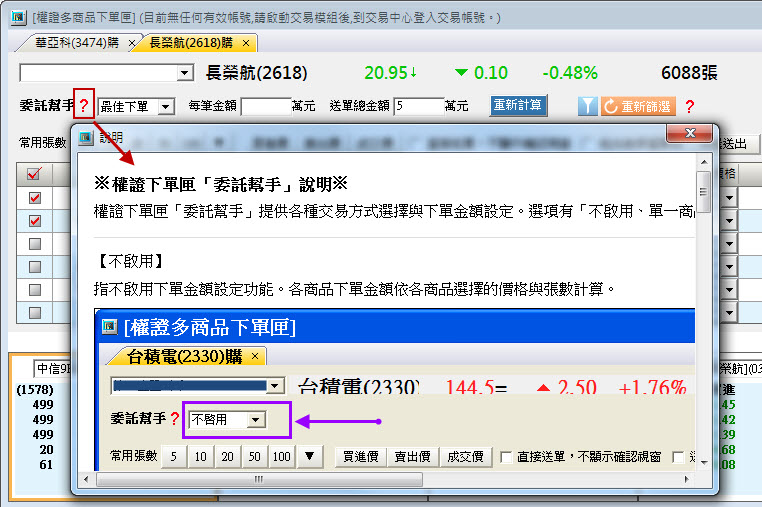The width and height of the screenshot is (762, 507).
Task: Click the app icon in main title bar
Action: pyautogui.click(x=18, y=17)
